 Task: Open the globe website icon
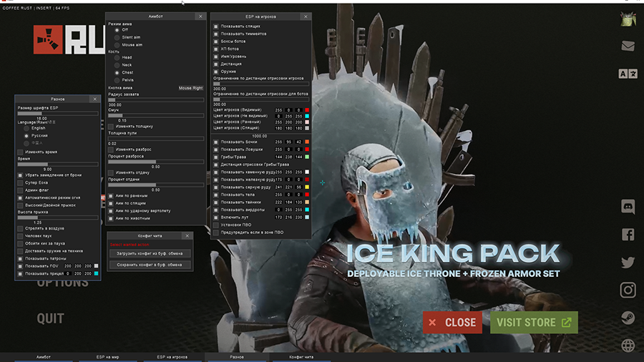(x=628, y=346)
